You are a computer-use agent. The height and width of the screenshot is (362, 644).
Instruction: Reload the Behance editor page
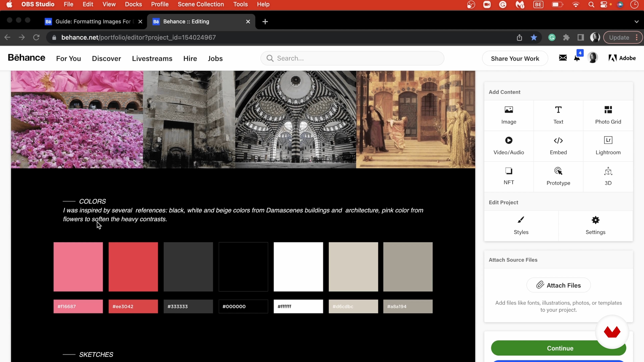pyautogui.click(x=36, y=38)
